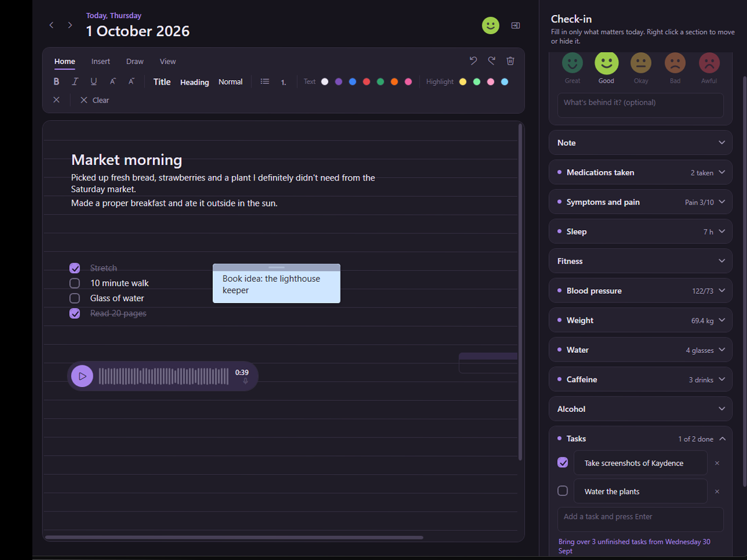Select the Bad mood face
This screenshot has height=560, width=747.
675,62
